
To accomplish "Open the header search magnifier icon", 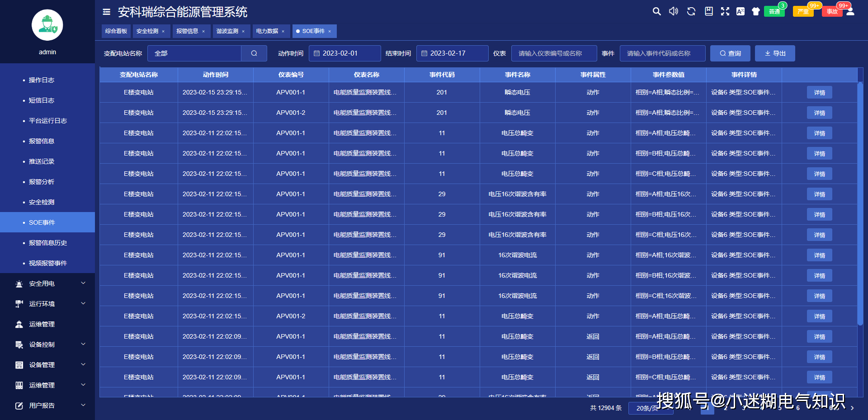I will [656, 11].
